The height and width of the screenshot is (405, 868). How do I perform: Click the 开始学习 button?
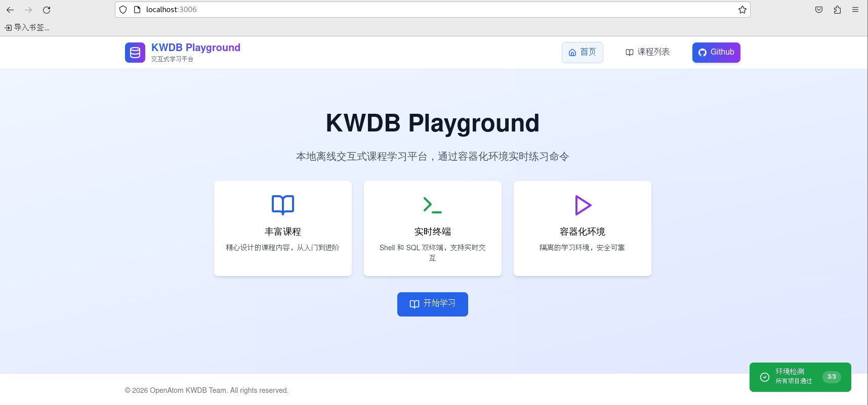[x=433, y=304]
